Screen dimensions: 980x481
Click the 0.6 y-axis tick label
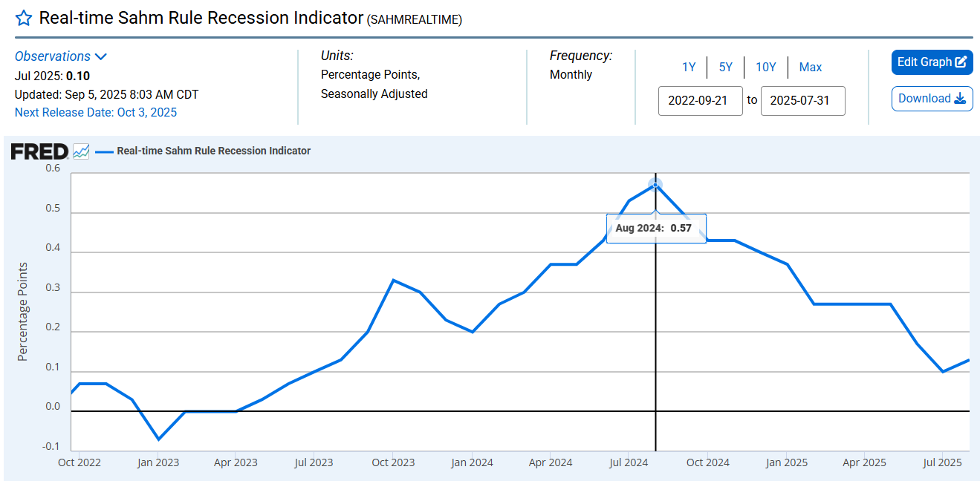coord(53,168)
